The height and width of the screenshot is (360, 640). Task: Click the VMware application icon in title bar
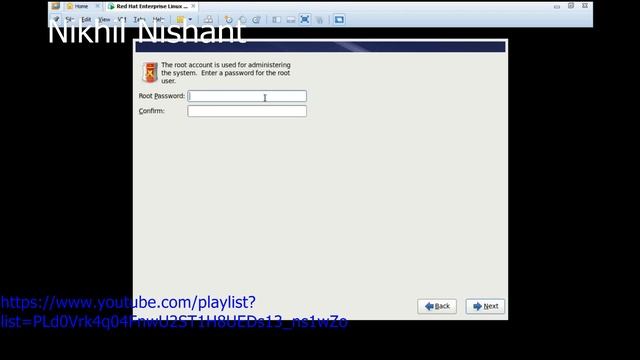(56, 6)
